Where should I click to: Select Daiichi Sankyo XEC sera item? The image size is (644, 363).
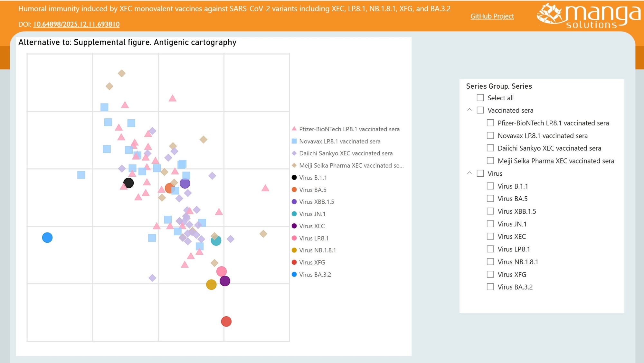click(x=549, y=148)
